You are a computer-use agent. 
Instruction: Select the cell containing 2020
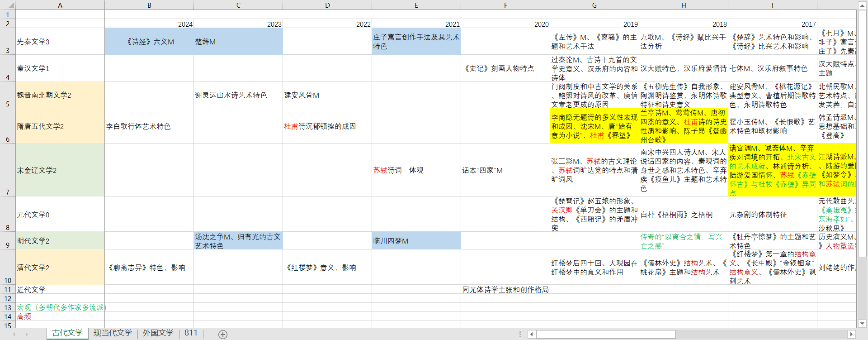click(505, 24)
